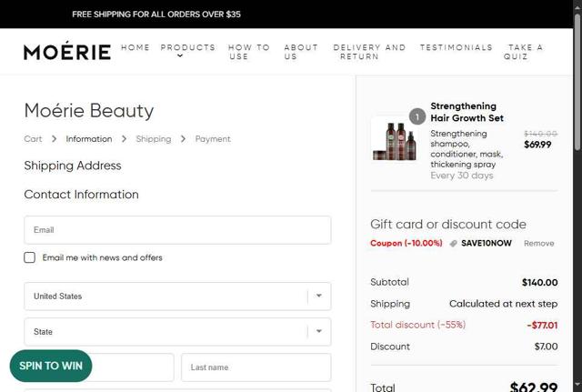Screen dimensions: 582x392
Task: Click the country dropdown arrow
Action: coord(319,296)
